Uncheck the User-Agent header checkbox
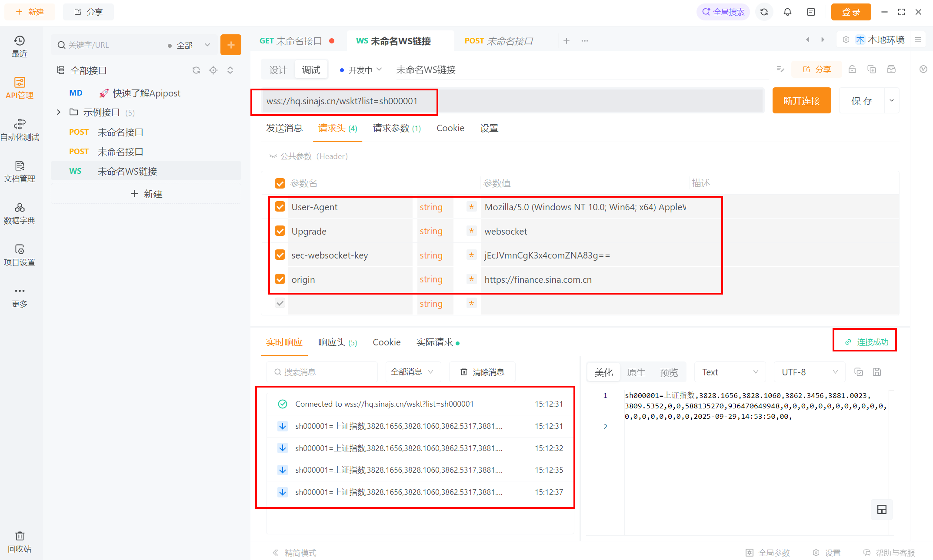The width and height of the screenshot is (933, 560). [x=280, y=207]
